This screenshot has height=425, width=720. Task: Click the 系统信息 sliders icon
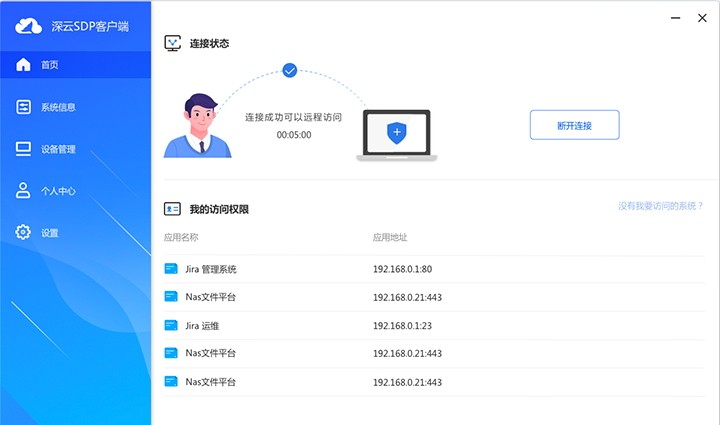coord(23,107)
